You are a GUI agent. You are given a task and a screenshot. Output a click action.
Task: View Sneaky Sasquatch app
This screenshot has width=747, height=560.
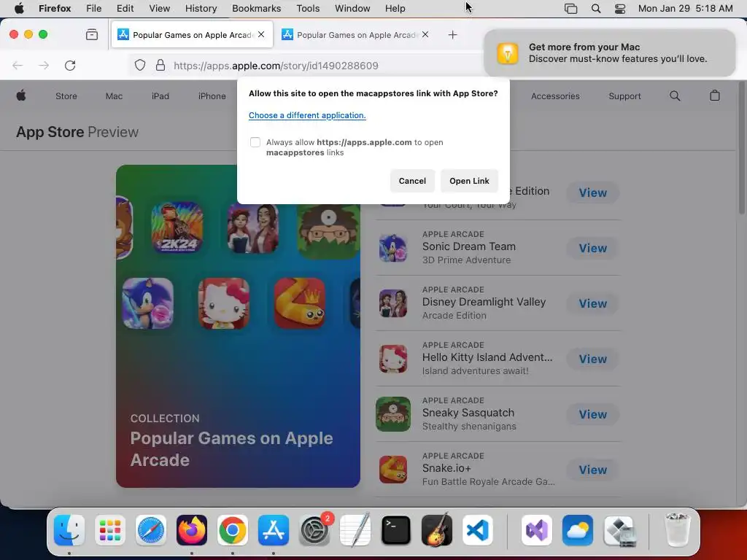[x=592, y=414]
